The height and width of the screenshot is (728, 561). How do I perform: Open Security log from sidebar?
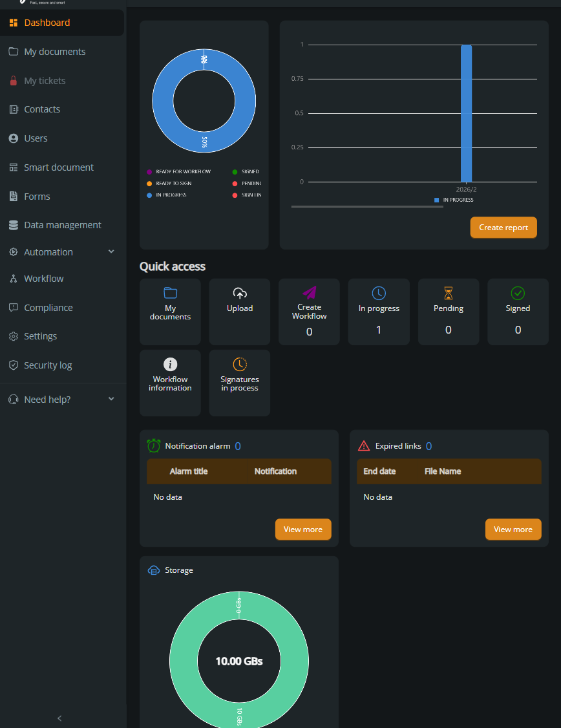(48, 365)
